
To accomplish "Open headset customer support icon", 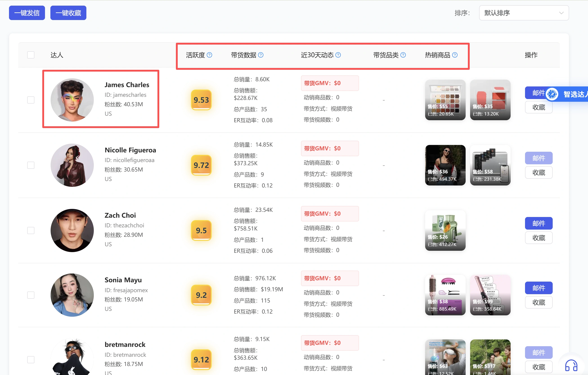I will pos(571,366).
